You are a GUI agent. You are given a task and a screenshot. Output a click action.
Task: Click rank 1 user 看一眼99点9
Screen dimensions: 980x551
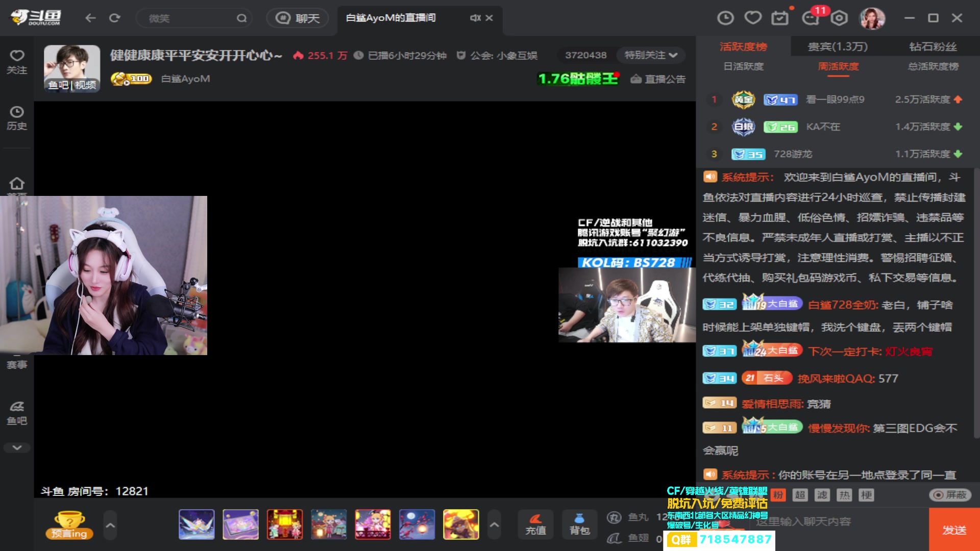pyautogui.click(x=835, y=99)
